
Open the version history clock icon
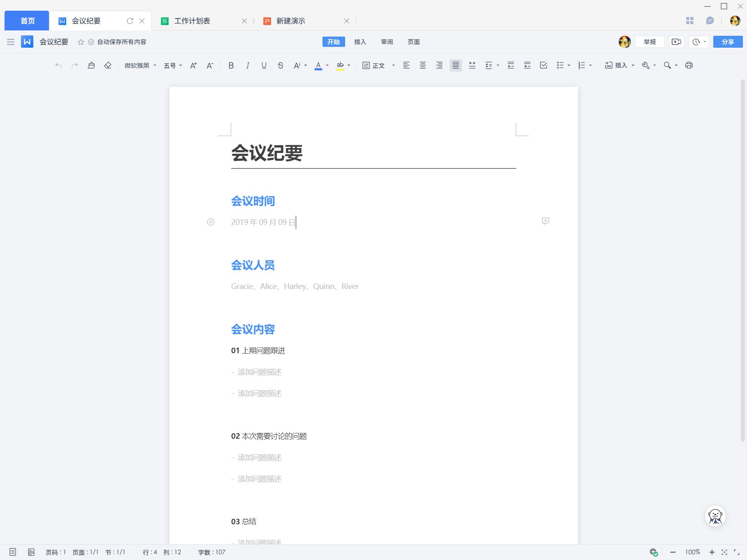tap(696, 42)
